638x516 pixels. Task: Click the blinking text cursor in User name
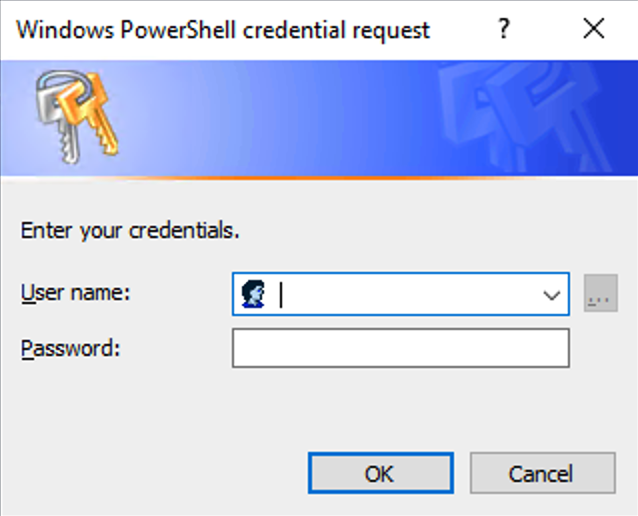pos(282,295)
